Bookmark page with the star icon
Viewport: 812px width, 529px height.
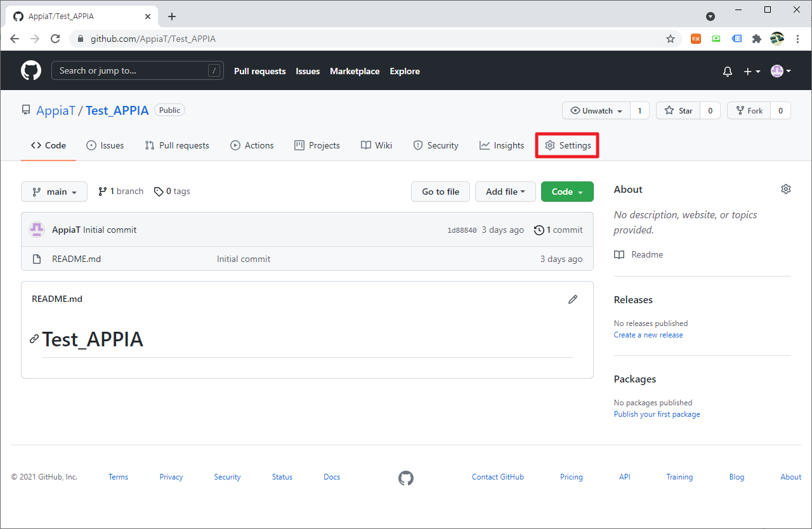pyautogui.click(x=671, y=39)
